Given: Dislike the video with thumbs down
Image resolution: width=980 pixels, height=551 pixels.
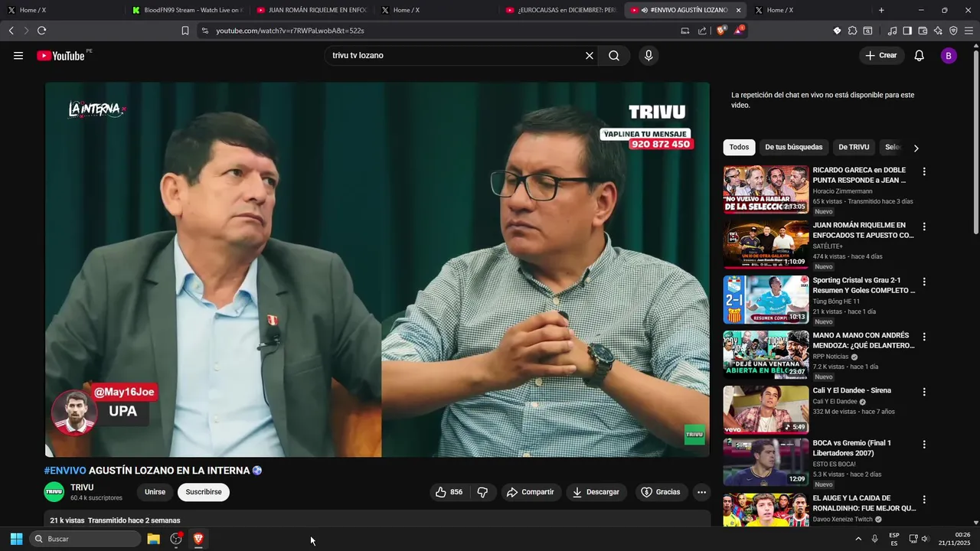Looking at the screenshot, I should tap(482, 492).
